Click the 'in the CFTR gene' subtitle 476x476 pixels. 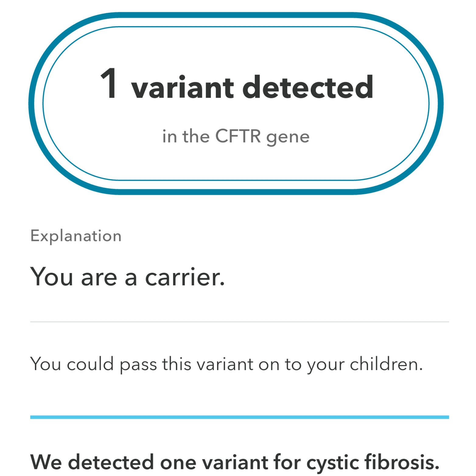tap(236, 136)
